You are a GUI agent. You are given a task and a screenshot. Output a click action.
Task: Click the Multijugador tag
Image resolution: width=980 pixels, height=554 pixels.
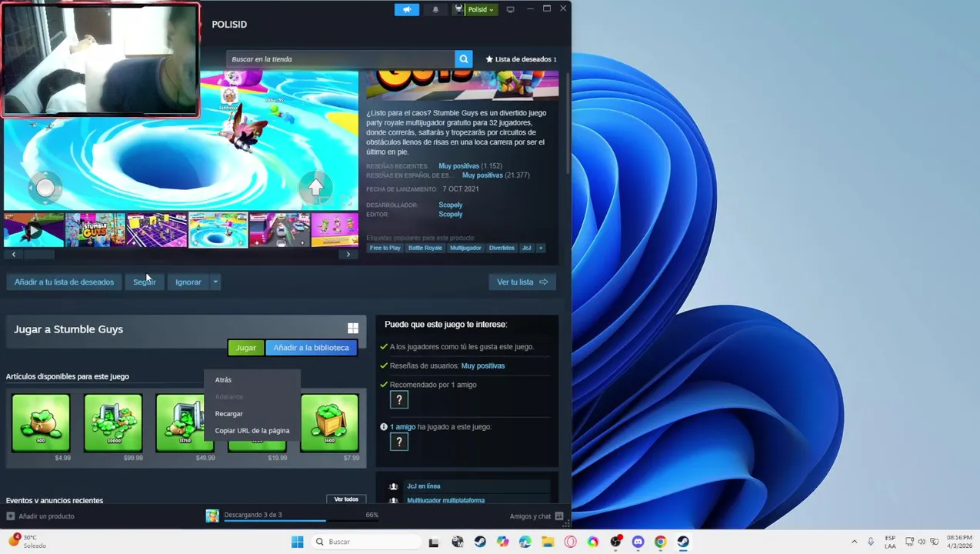pos(465,248)
